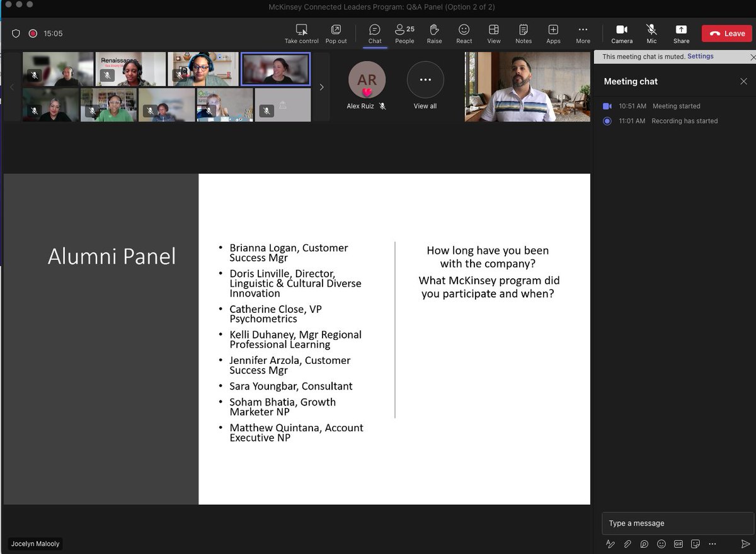Open meeting Notes
Image resolution: width=756 pixels, height=554 pixels.
tap(524, 34)
